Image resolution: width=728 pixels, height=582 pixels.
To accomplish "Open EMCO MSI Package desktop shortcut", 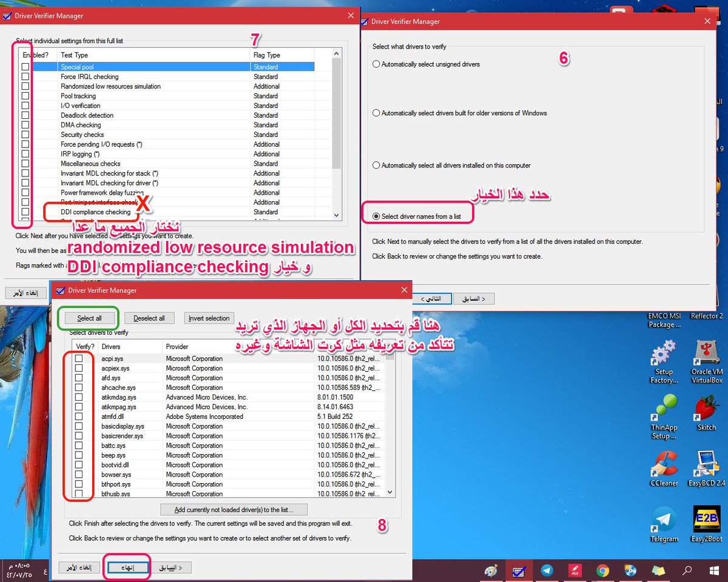I will click(x=664, y=320).
